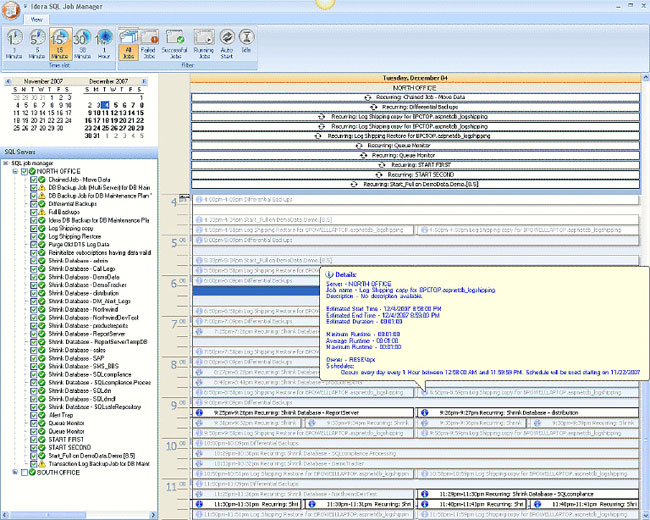Expand the SOUTH OFFICE tree node
The image size is (650, 520).
click(15, 472)
